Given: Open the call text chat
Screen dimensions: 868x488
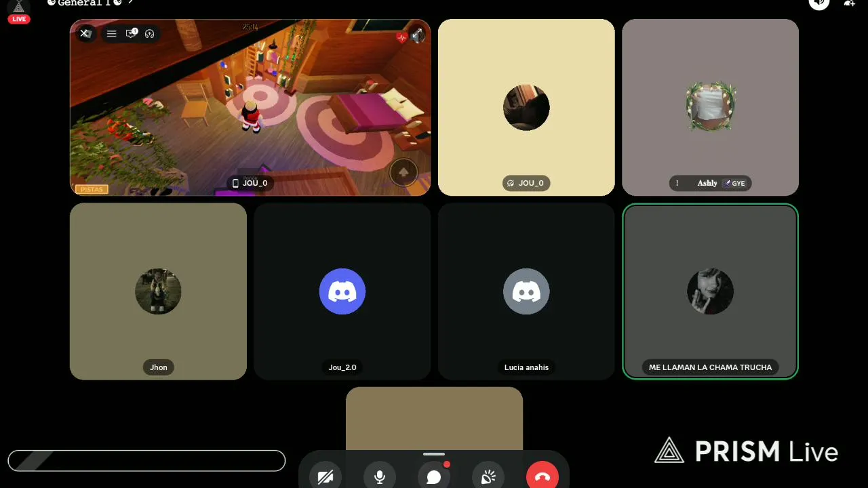Looking at the screenshot, I should 434,477.
